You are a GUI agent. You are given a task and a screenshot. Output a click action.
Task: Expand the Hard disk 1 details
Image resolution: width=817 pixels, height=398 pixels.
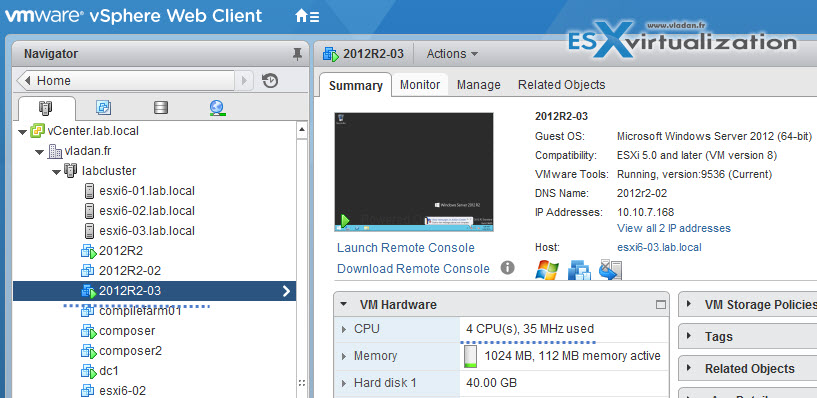tap(344, 383)
